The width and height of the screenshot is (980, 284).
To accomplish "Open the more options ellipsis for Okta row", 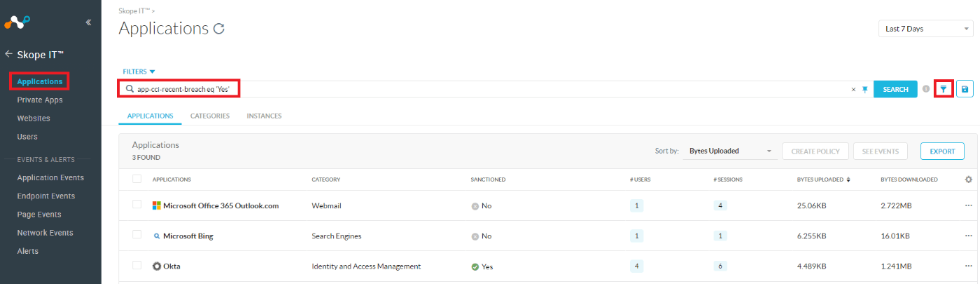I will [x=969, y=266].
